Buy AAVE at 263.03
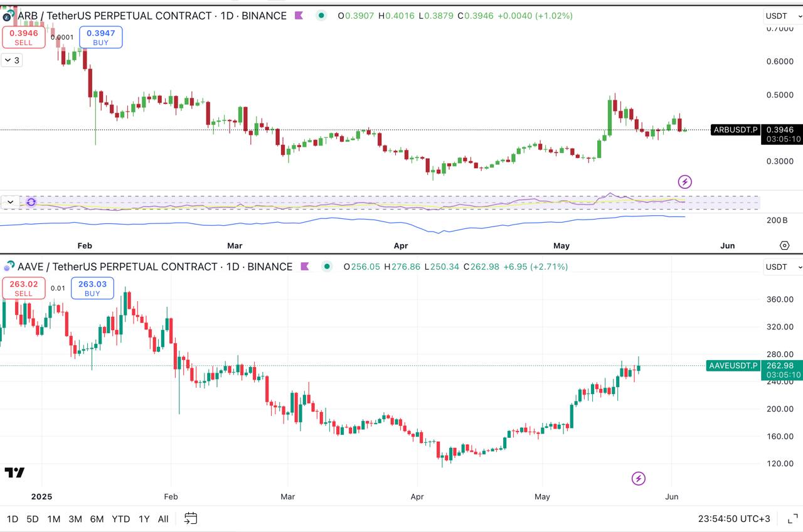Screen dimensions: 803x532 [x=92, y=289]
